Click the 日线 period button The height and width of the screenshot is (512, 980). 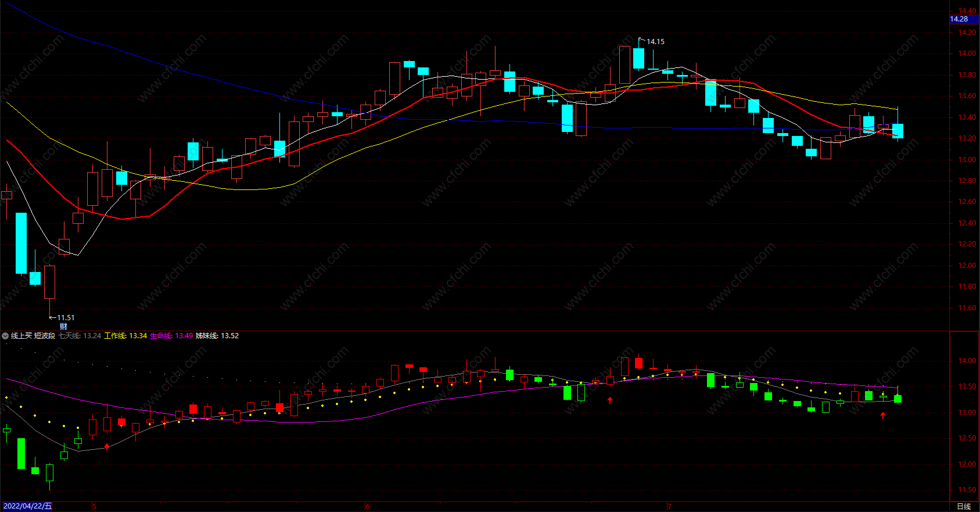(964, 507)
